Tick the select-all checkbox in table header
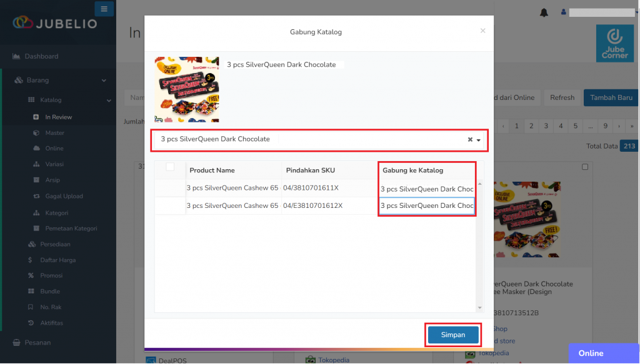The image size is (640, 364). [170, 167]
